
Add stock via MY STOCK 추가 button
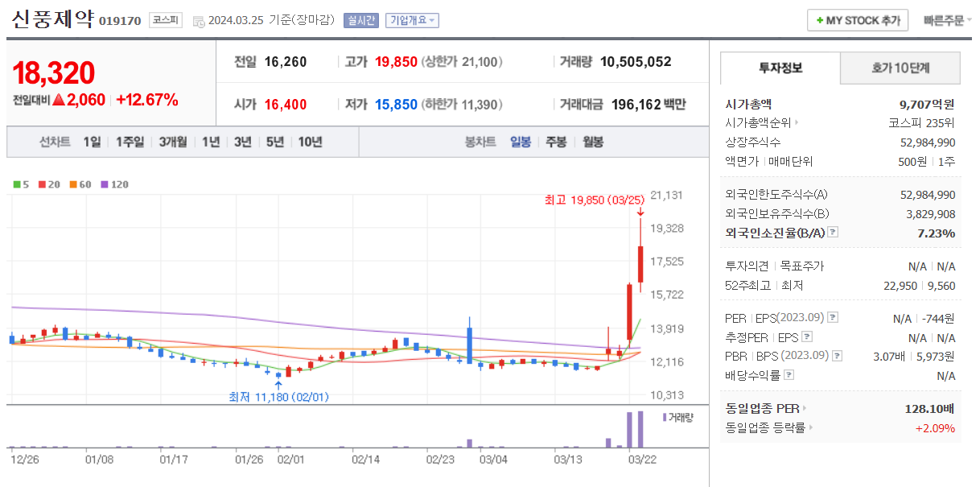click(858, 21)
